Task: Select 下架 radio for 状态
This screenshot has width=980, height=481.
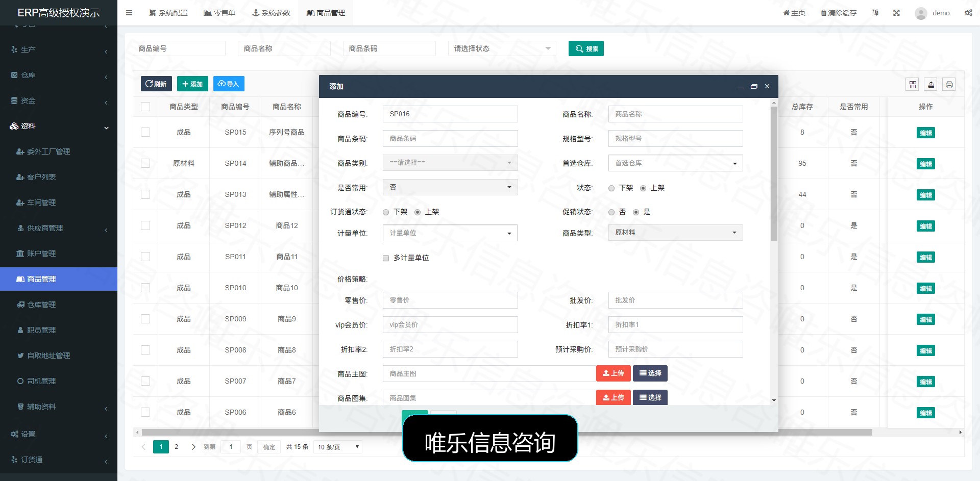Action: pos(611,188)
